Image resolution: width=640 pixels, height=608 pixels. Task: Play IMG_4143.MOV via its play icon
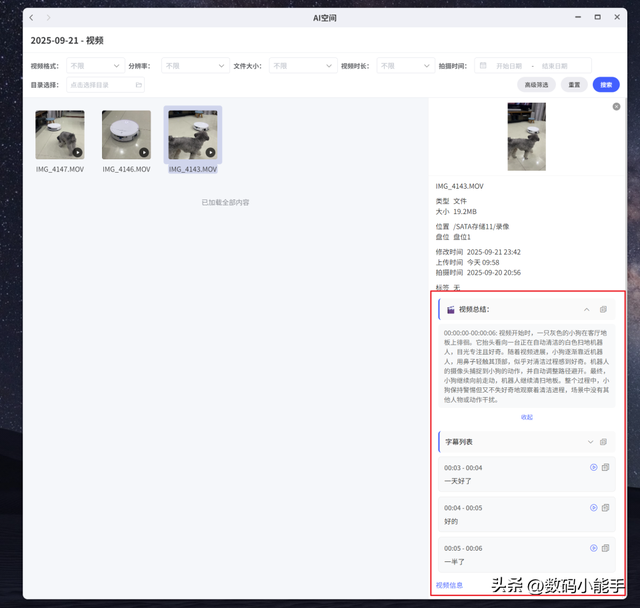click(210, 152)
